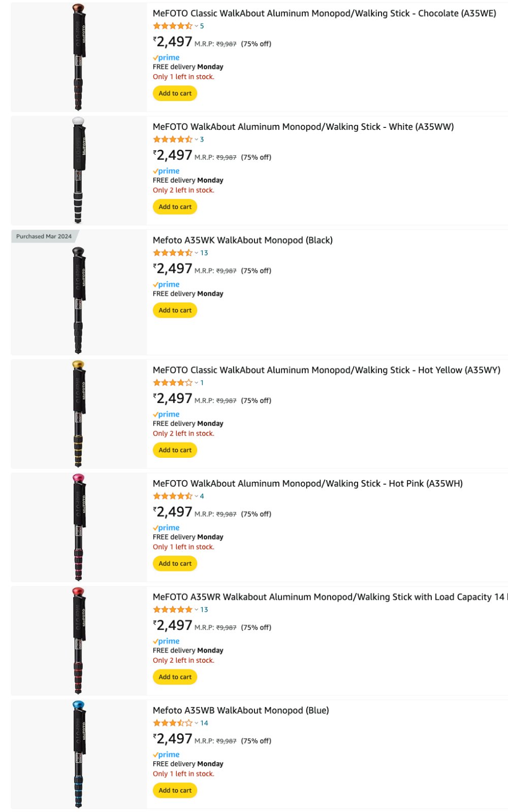Expand rating chevron for Black A35WK monopod

(x=197, y=253)
